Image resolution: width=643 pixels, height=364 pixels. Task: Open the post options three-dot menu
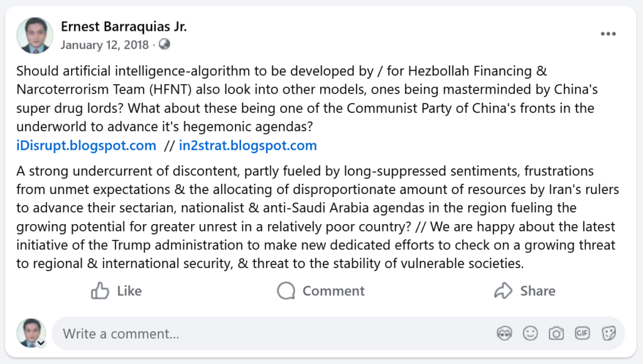(x=608, y=34)
